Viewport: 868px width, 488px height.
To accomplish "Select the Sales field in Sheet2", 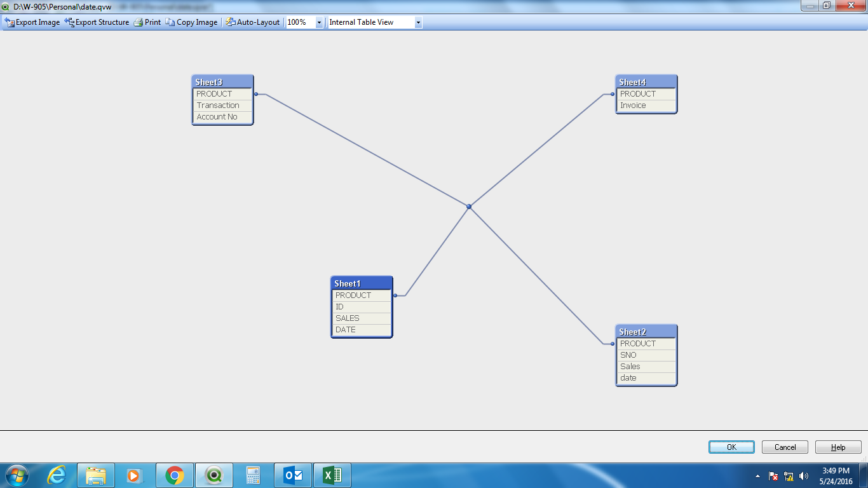I will click(646, 367).
